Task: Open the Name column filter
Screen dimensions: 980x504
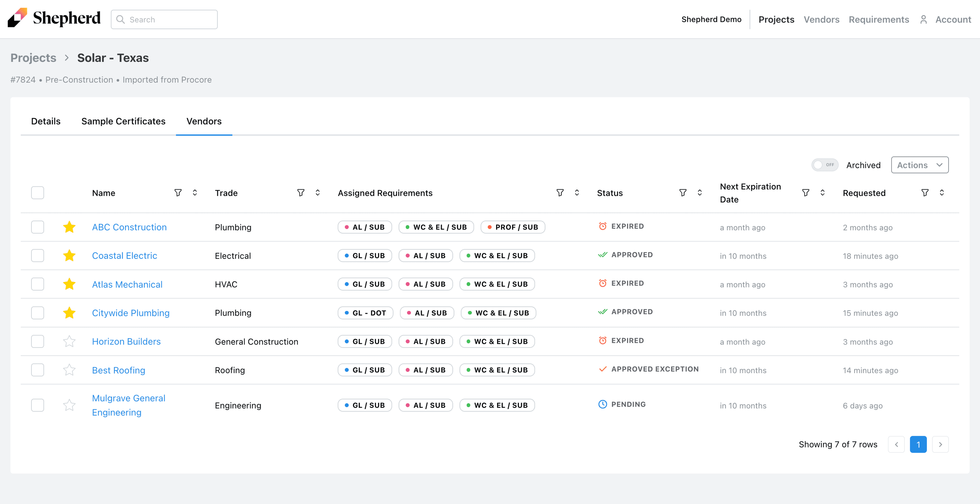Action: [x=178, y=193]
